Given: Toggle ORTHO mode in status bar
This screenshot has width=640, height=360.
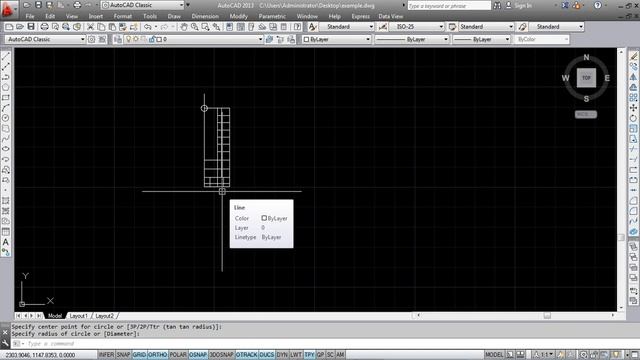Looking at the screenshot, I should (158, 355).
